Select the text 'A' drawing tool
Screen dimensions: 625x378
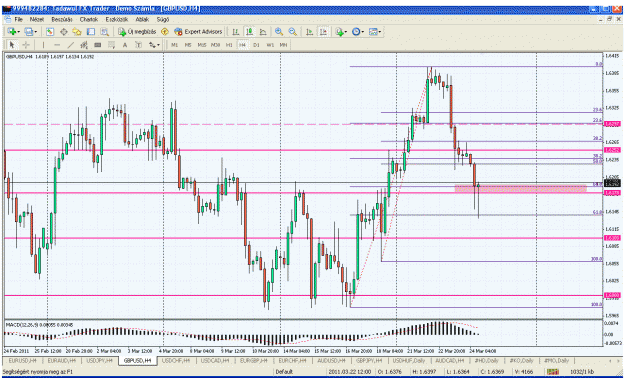pos(125,45)
